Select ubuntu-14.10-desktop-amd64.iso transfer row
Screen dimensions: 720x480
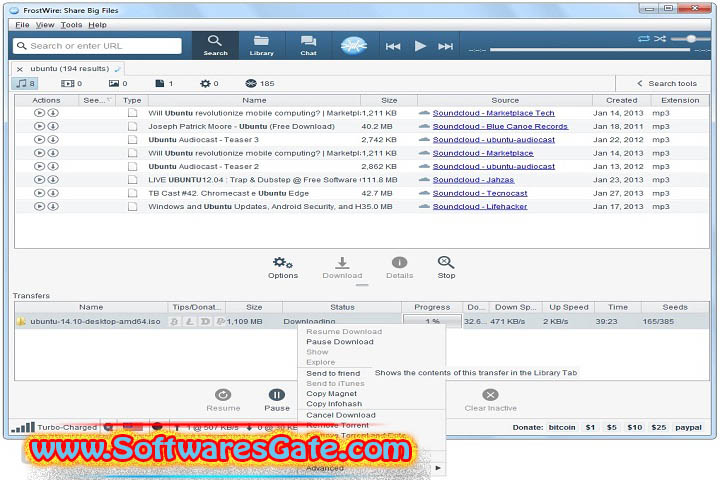click(362, 322)
